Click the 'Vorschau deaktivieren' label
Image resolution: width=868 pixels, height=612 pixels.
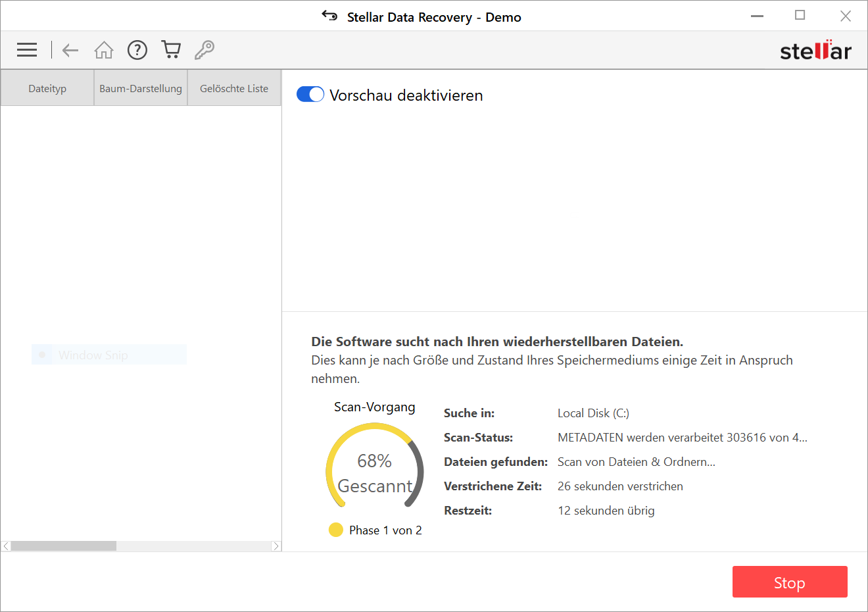(x=406, y=95)
